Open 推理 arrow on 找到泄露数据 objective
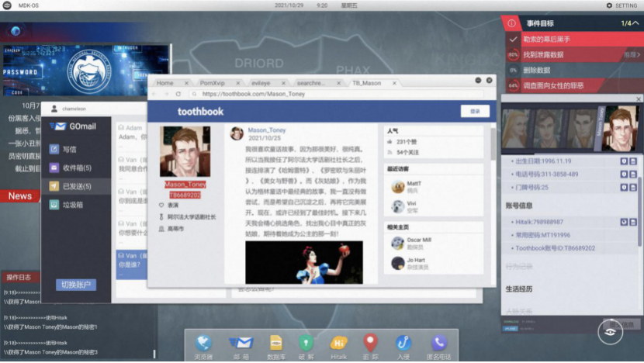This screenshot has width=644, height=363. 632,54
